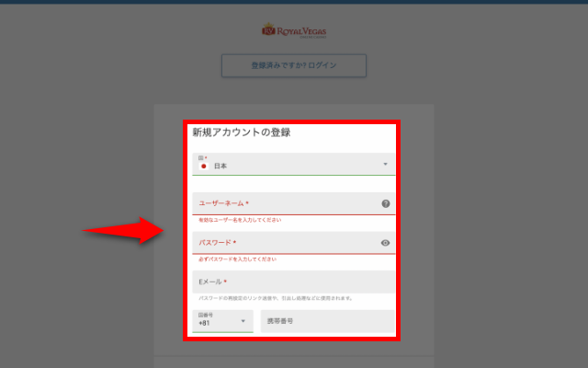
Task: Click the large red arrow annotation
Action: click(x=122, y=231)
